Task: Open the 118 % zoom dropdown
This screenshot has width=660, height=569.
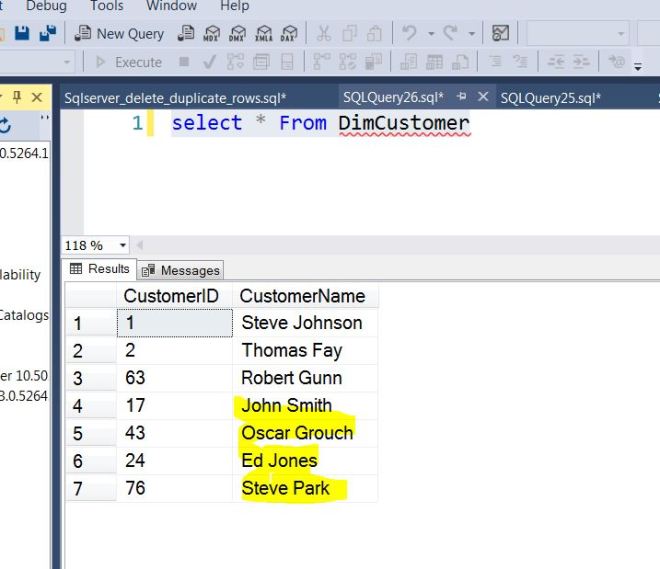Action: 123,245
